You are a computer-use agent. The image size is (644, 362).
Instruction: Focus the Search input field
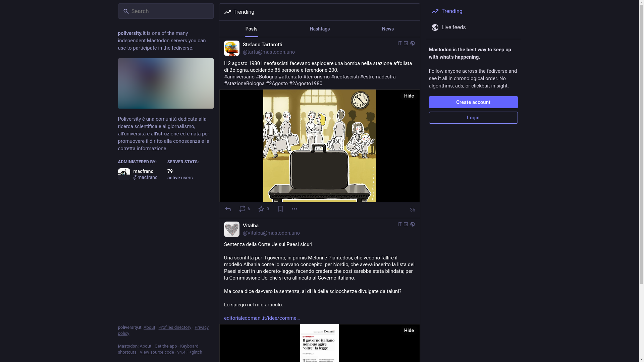[166, 11]
